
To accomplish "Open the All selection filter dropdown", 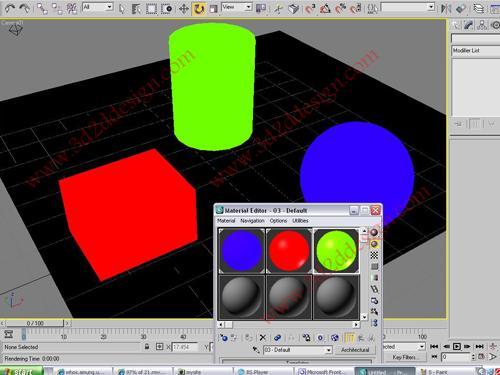I will click(x=97, y=7).
